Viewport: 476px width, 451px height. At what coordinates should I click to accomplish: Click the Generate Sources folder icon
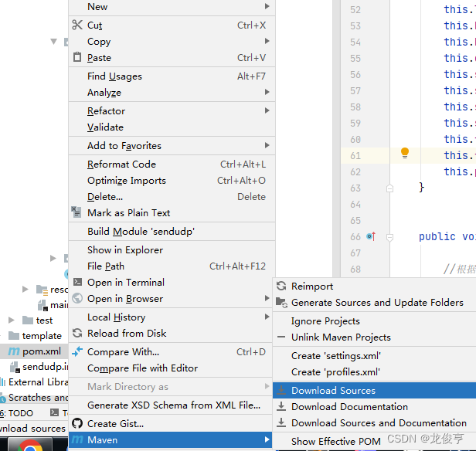(281, 303)
